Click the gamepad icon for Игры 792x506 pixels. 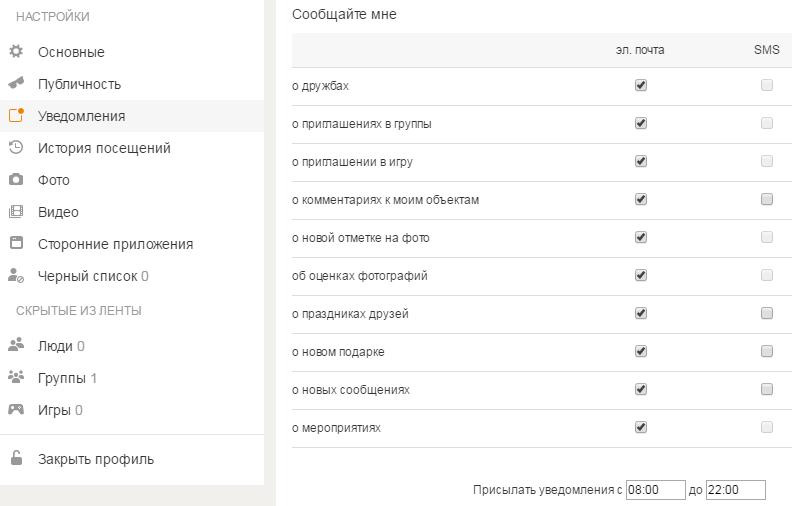[x=16, y=409]
